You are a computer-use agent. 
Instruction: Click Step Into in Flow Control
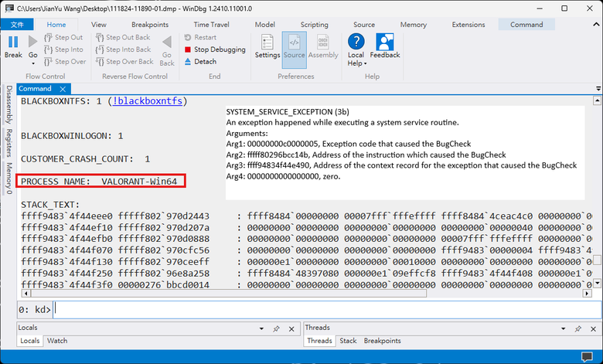pos(63,49)
